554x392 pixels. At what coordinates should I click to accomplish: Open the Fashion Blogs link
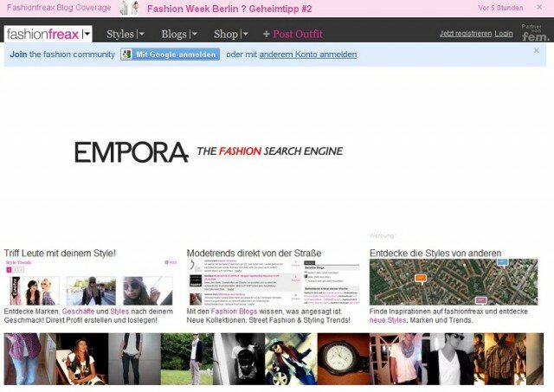(234, 312)
